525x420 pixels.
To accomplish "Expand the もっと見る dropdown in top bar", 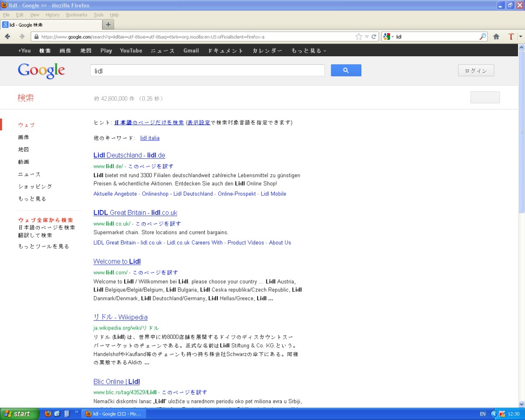I will click(x=309, y=51).
